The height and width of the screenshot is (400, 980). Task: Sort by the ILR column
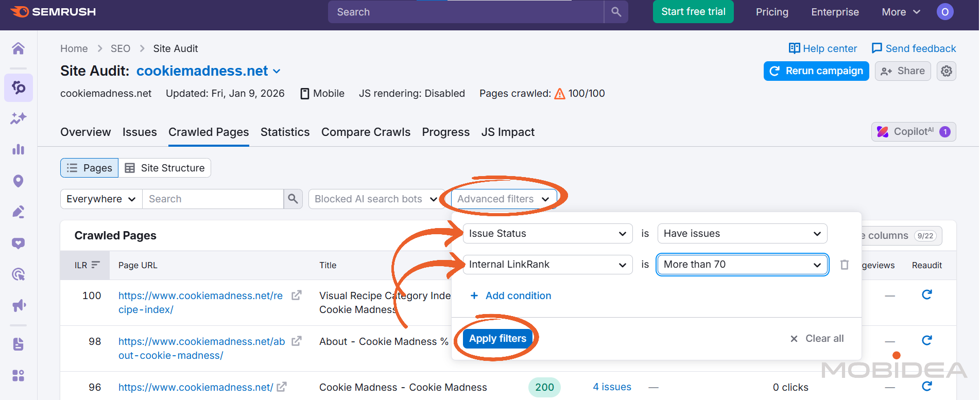[87, 265]
